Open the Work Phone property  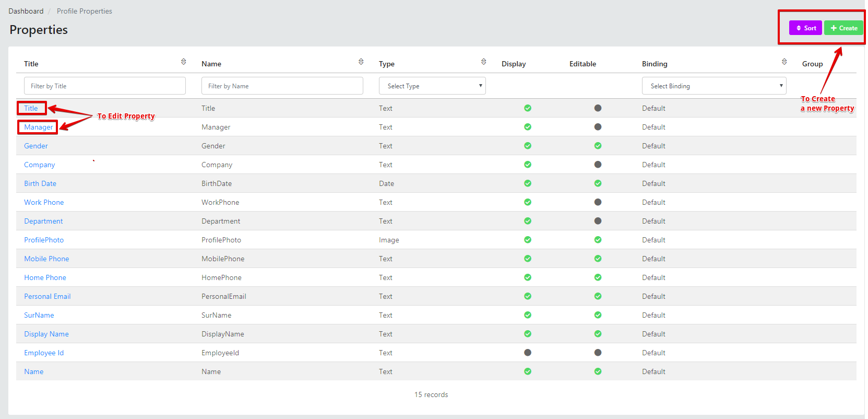point(44,202)
